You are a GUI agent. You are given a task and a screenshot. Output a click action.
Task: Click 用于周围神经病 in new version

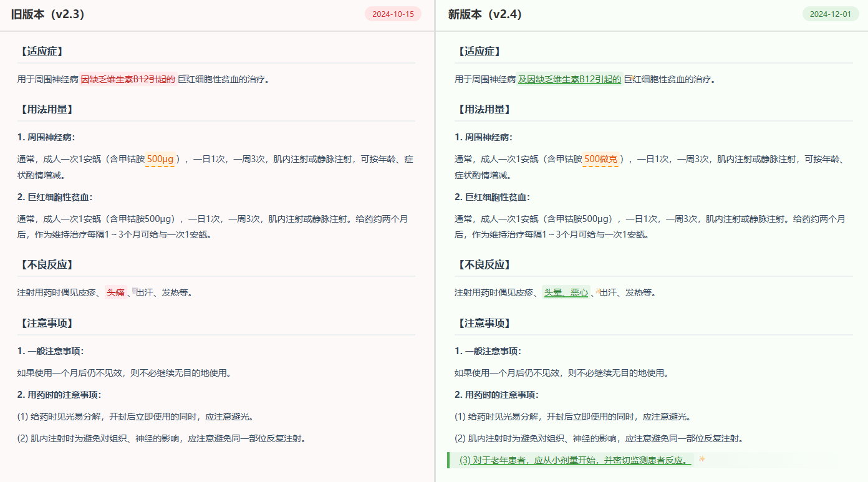click(x=485, y=79)
